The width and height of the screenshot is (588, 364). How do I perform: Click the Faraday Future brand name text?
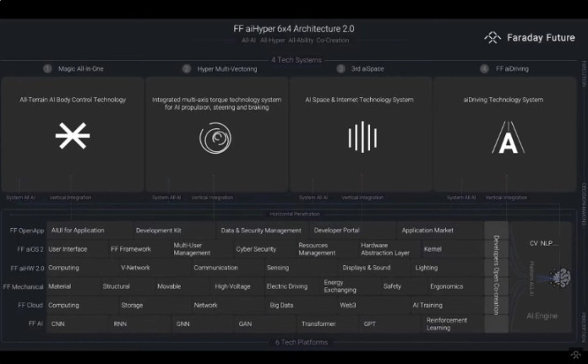point(541,37)
